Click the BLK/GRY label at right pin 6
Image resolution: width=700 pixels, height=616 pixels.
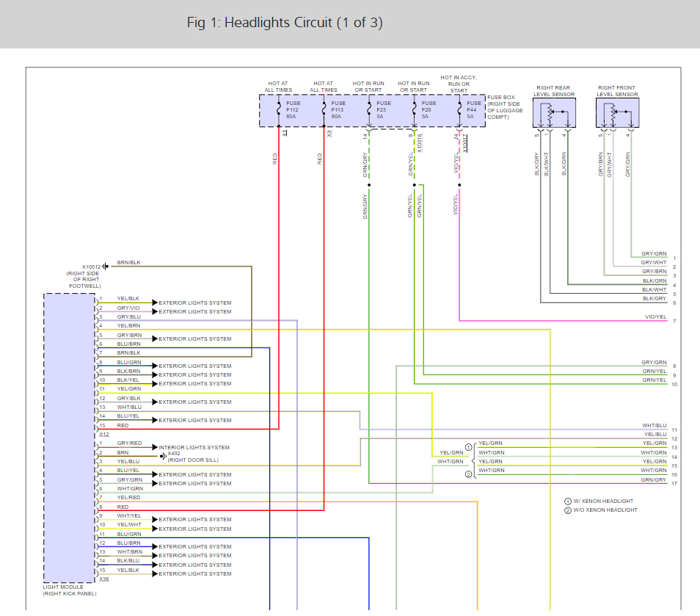point(655,298)
